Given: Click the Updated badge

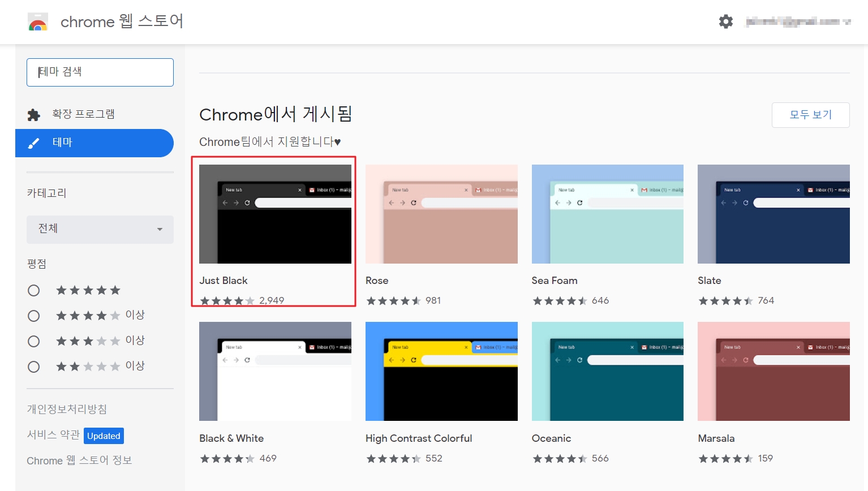Looking at the screenshot, I should coord(104,436).
